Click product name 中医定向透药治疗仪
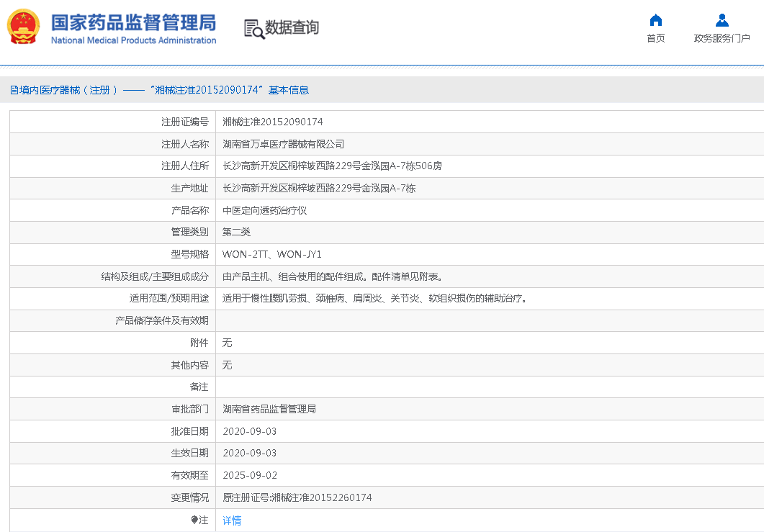 click(x=265, y=210)
